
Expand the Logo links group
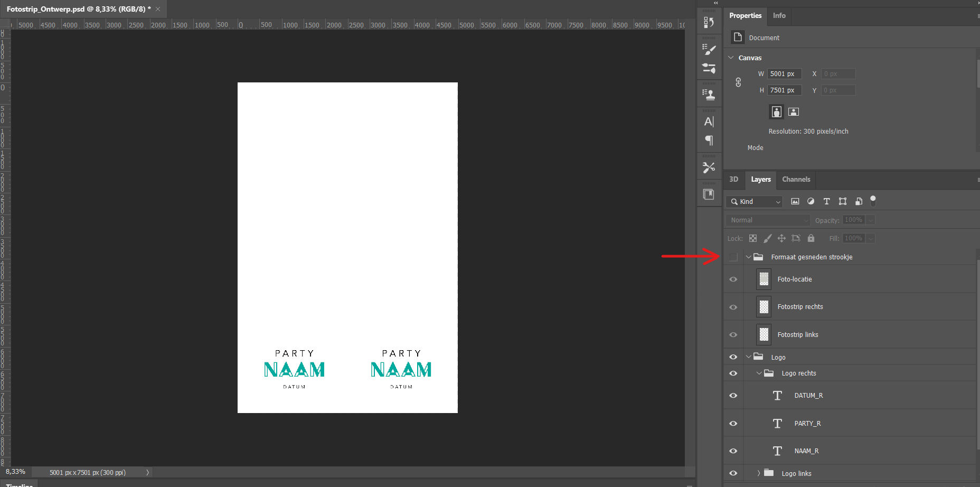click(759, 473)
